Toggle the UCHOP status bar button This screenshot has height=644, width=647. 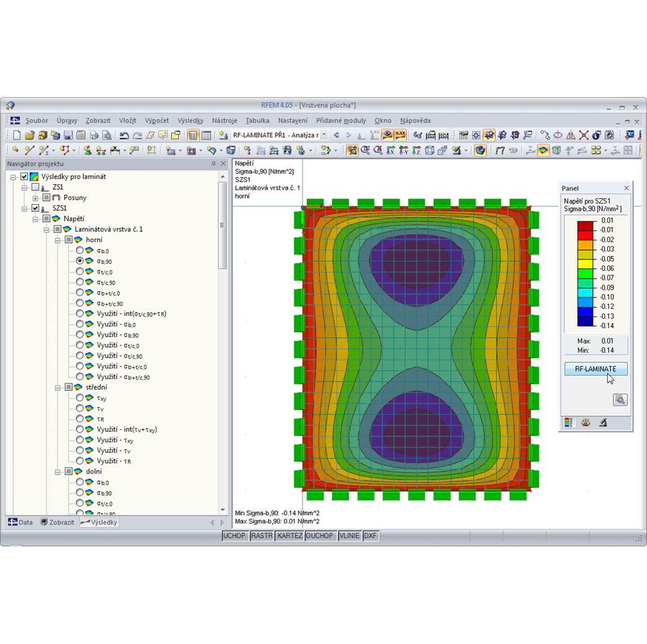(235, 536)
